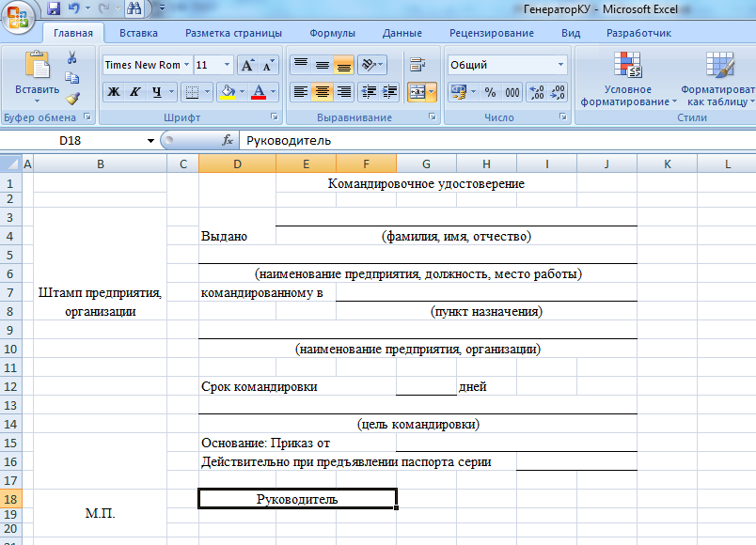Image resolution: width=756 pixels, height=545 pixels.
Task: Open the font name dropdown
Action: (186, 65)
